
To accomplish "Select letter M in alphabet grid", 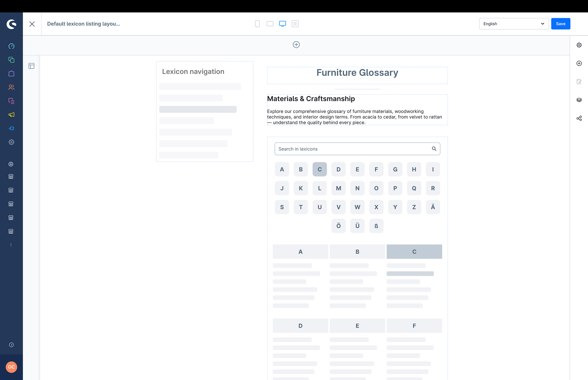I will [x=339, y=188].
